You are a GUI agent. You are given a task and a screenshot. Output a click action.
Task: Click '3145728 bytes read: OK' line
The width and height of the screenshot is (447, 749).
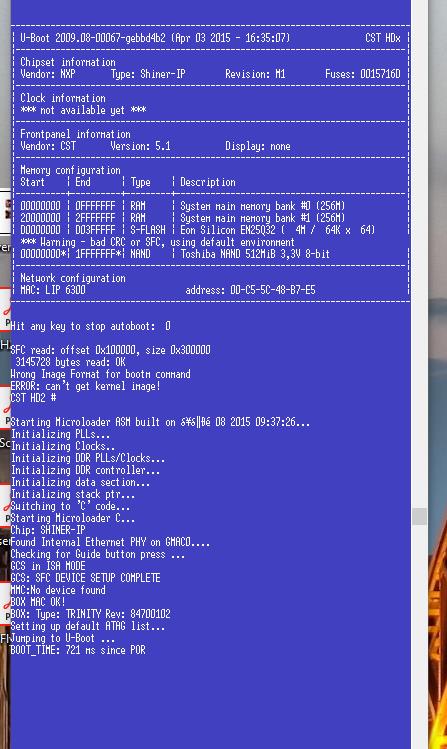[71, 362]
